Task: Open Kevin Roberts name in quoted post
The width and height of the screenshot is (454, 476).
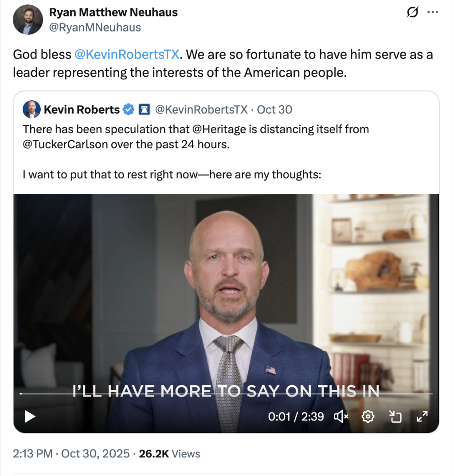Action: click(x=82, y=109)
